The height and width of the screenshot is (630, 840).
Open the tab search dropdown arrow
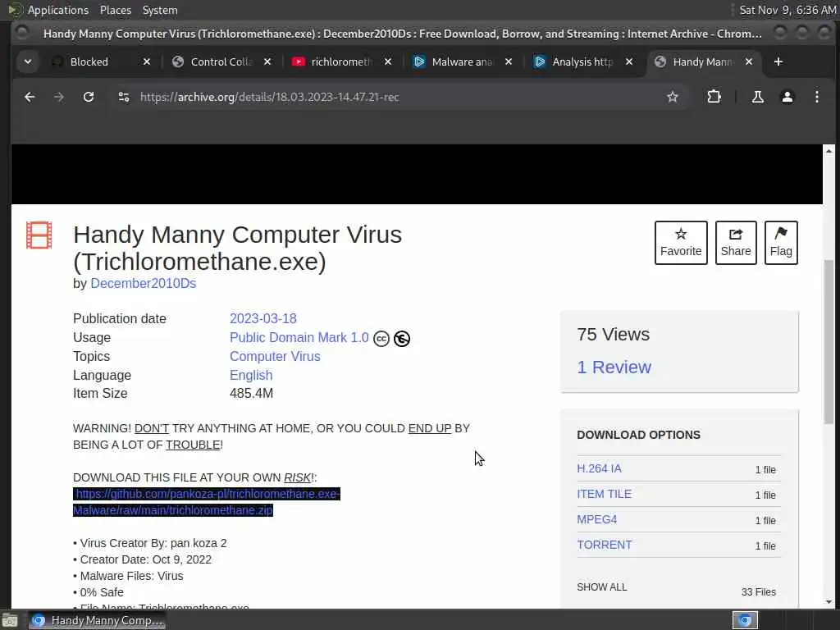[28, 62]
